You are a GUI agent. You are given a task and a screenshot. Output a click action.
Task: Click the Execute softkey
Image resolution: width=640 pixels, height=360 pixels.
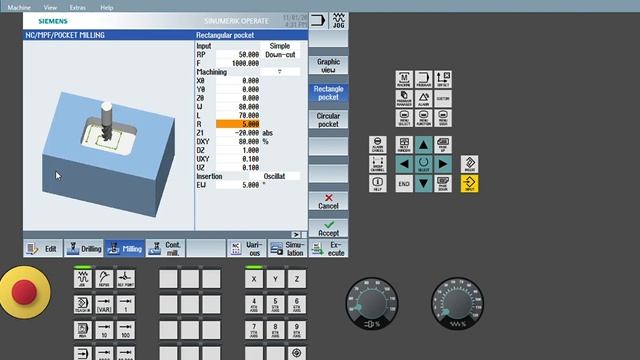pyautogui.click(x=329, y=248)
